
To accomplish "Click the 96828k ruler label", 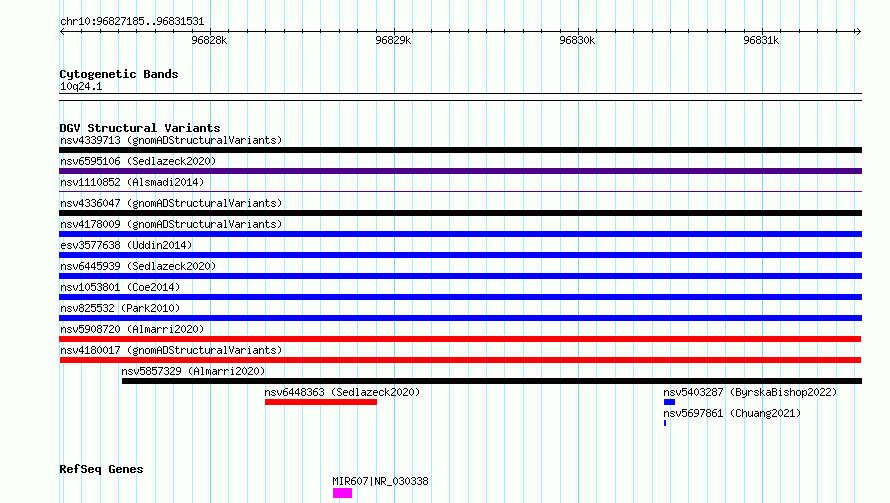I will 209,40.
